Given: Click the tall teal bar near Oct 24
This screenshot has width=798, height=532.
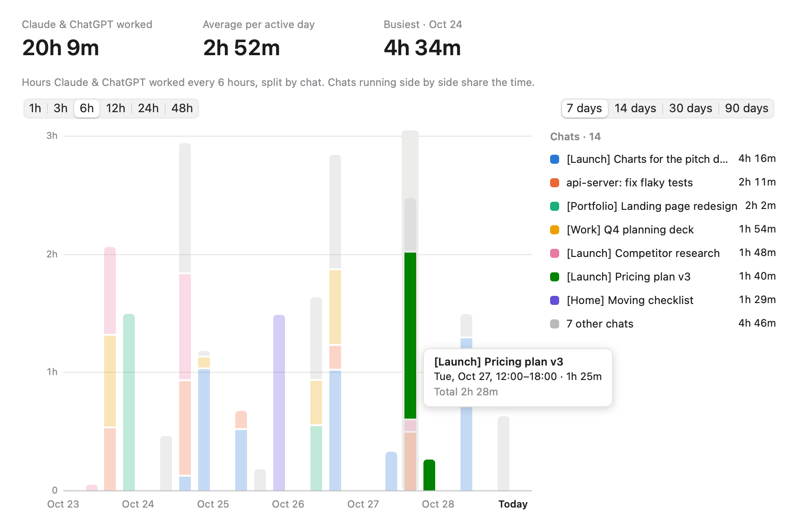Looking at the screenshot, I should [129, 402].
